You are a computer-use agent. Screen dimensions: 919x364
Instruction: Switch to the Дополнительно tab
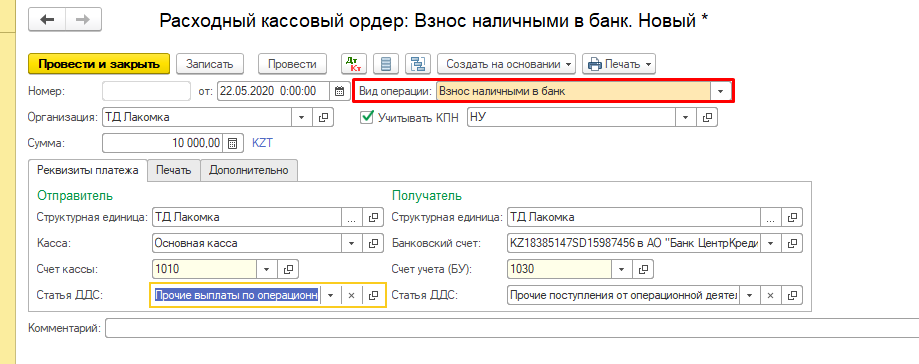tap(249, 170)
